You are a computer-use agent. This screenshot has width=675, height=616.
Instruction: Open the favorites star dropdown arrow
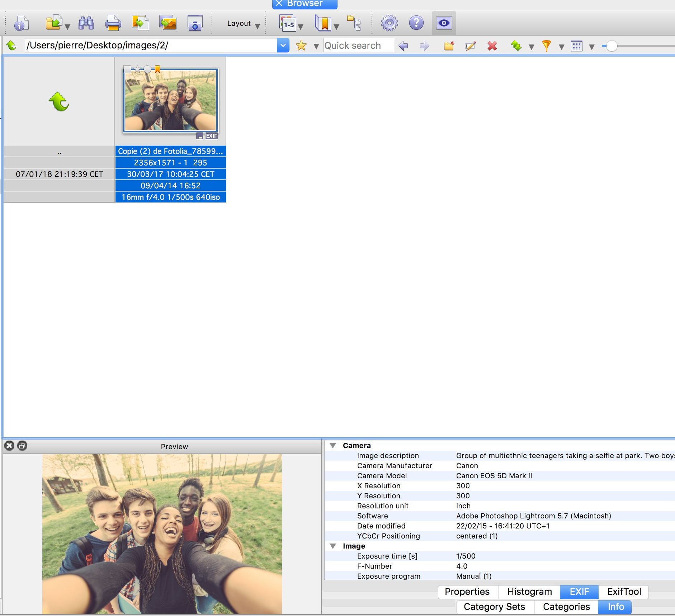coord(316,46)
